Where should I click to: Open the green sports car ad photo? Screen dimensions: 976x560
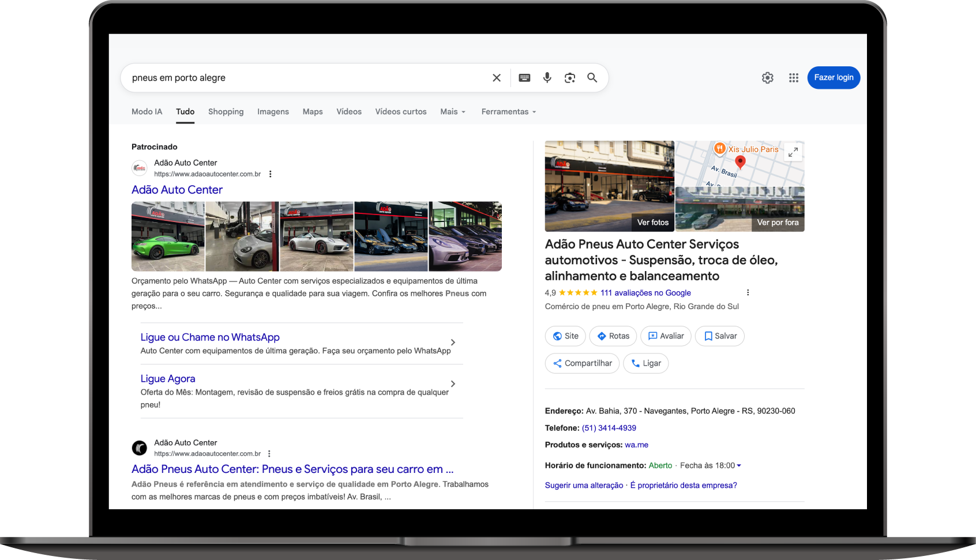[x=168, y=236]
